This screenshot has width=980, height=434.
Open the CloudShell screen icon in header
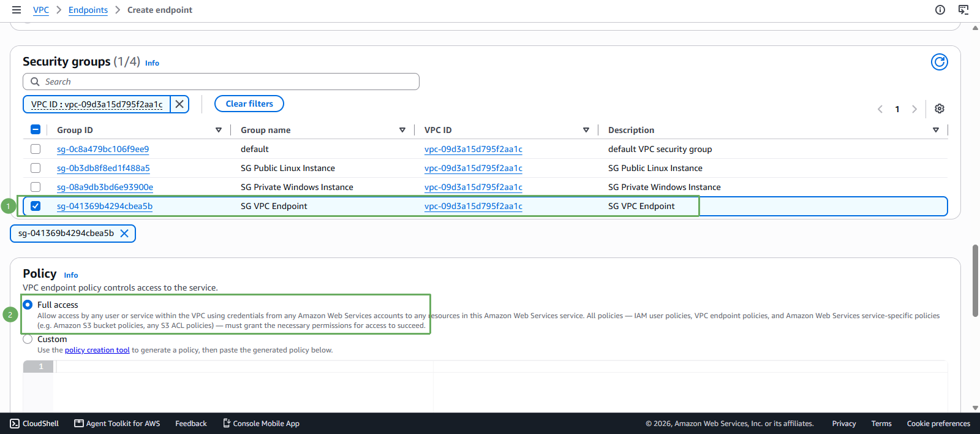point(963,10)
